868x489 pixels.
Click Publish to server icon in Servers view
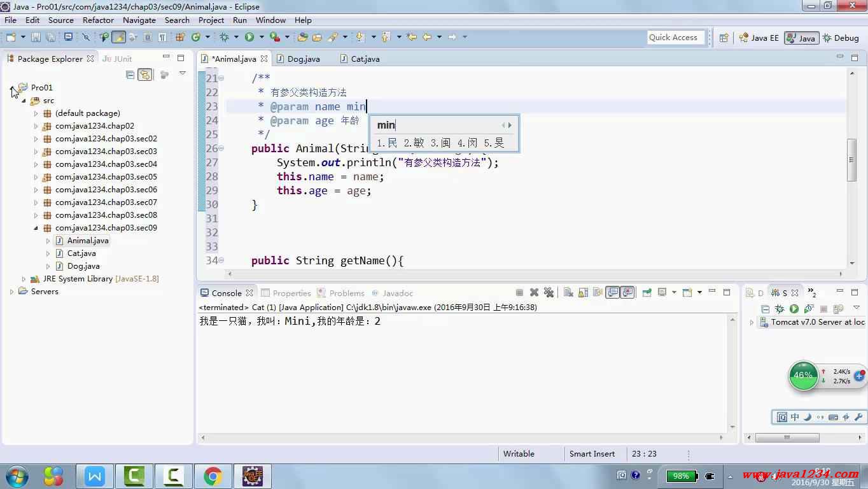point(838,309)
